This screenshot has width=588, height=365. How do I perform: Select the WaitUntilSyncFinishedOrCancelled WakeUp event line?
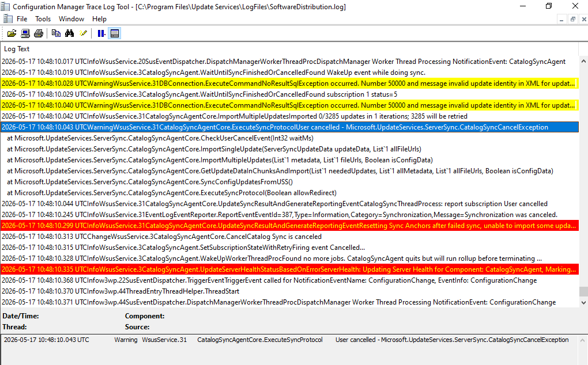click(x=289, y=73)
